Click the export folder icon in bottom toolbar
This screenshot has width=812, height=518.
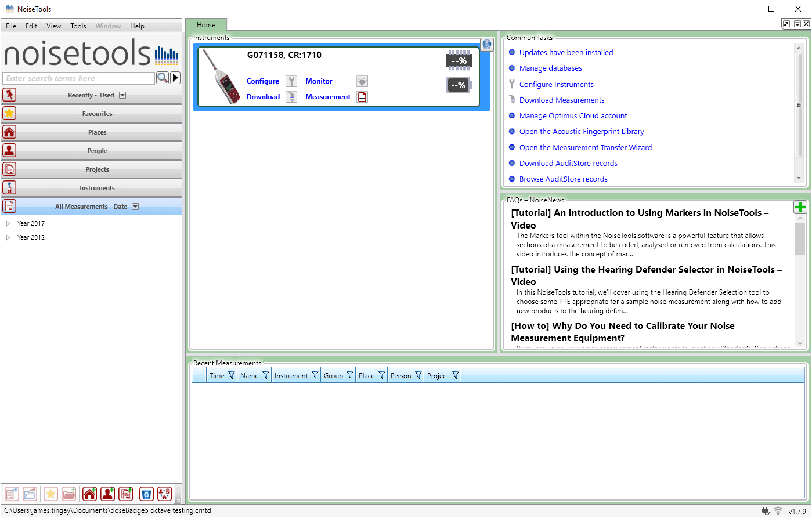point(30,494)
